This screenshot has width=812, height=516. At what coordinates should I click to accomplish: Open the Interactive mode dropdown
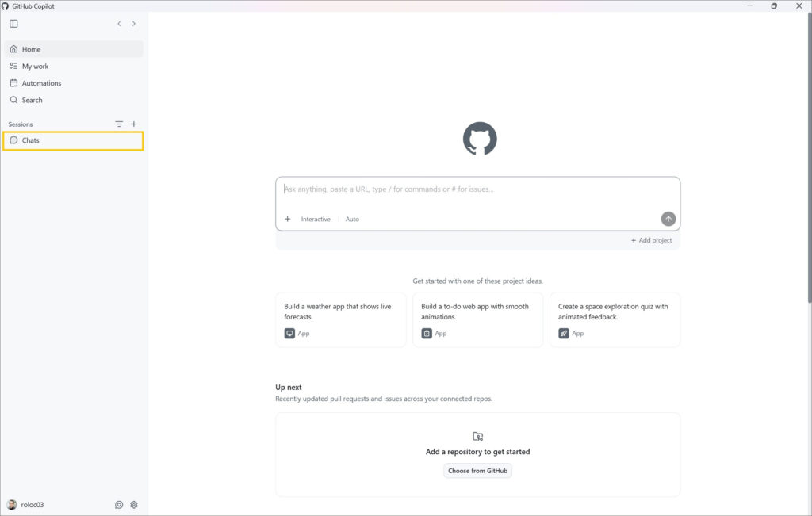click(x=316, y=220)
